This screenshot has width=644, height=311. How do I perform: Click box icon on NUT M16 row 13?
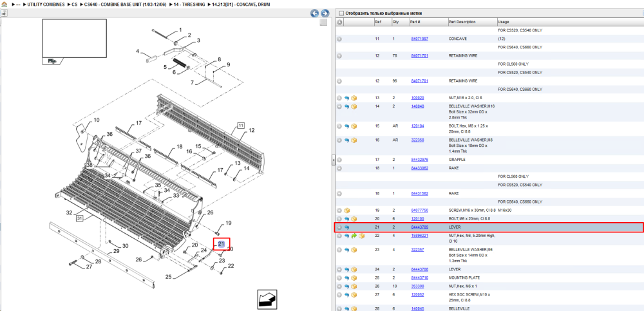pyautogui.click(x=354, y=98)
